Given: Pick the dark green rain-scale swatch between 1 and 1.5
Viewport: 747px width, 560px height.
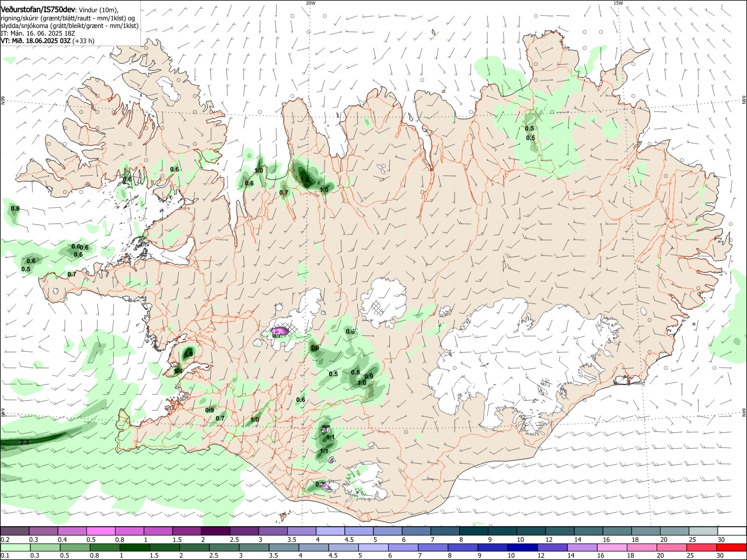Looking at the screenshot, I should tap(135, 548).
